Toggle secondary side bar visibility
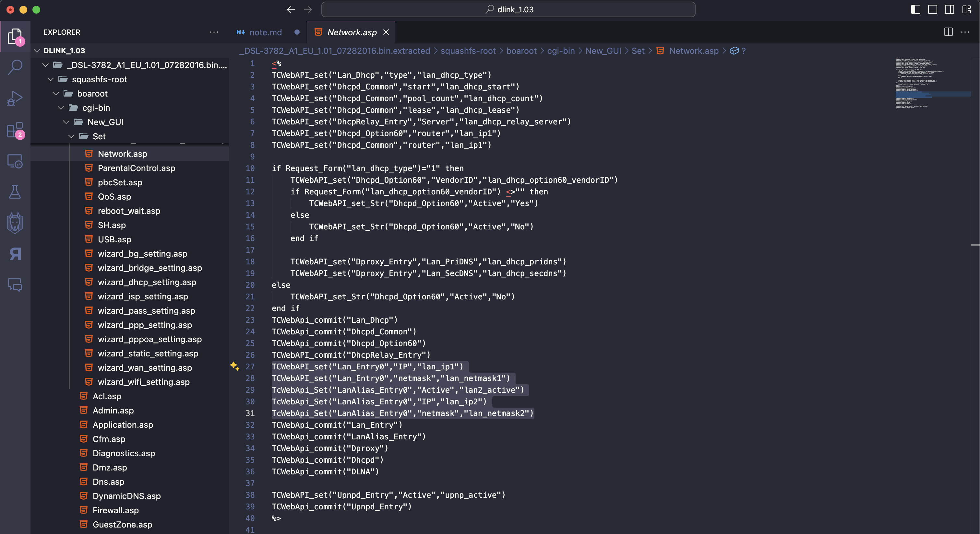 point(950,9)
